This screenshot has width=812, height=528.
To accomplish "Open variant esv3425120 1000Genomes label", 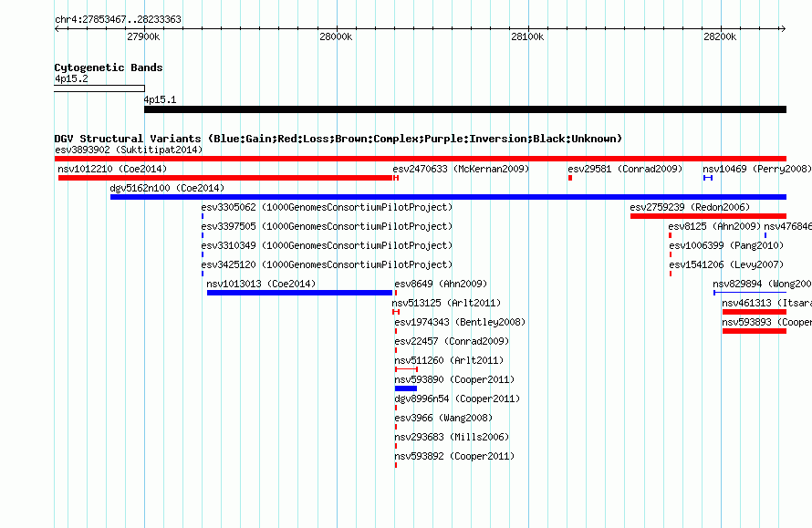I will 327,264.
